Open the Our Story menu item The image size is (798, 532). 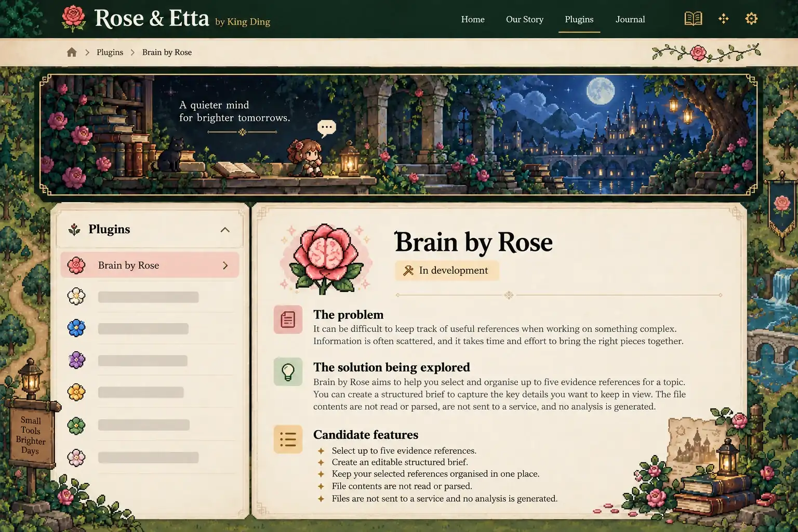click(x=525, y=19)
